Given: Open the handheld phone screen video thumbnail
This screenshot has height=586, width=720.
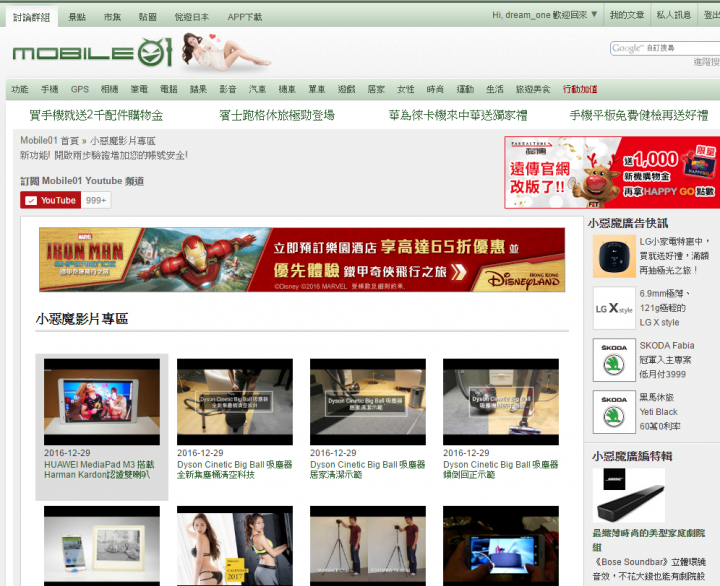Looking at the screenshot, I should pyautogui.click(x=501, y=546).
